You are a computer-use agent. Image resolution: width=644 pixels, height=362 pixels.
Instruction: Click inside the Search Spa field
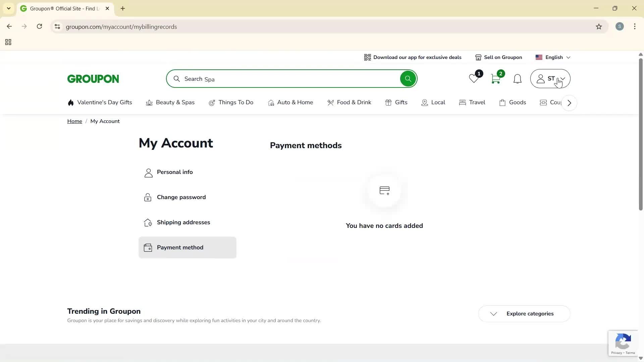click(x=268, y=79)
